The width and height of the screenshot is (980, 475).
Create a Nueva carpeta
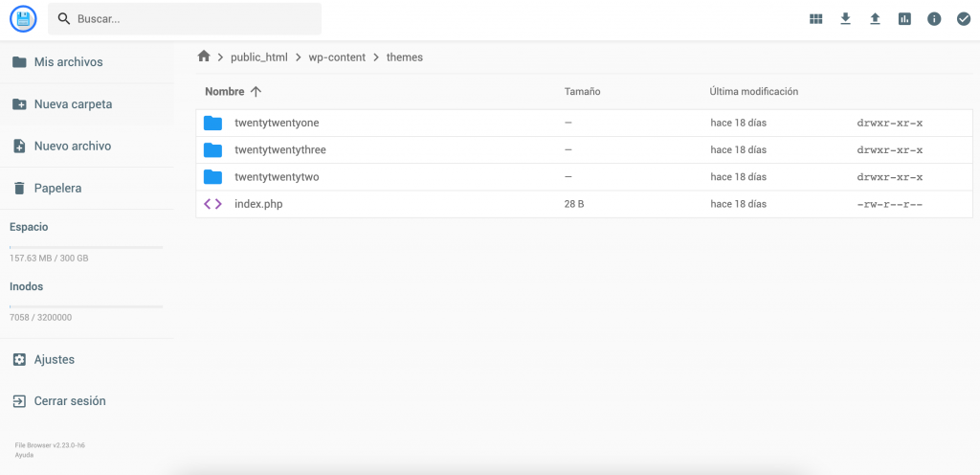[73, 104]
